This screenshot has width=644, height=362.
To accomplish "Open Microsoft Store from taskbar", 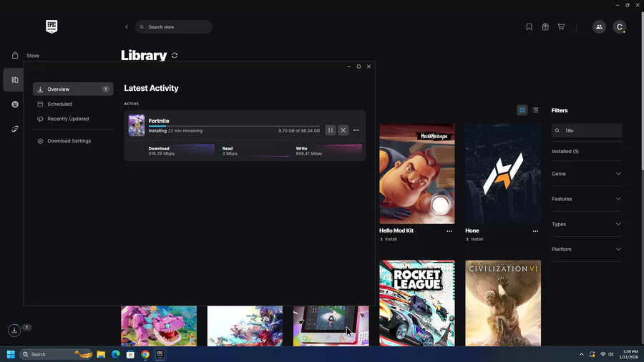I will (x=130, y=354).
